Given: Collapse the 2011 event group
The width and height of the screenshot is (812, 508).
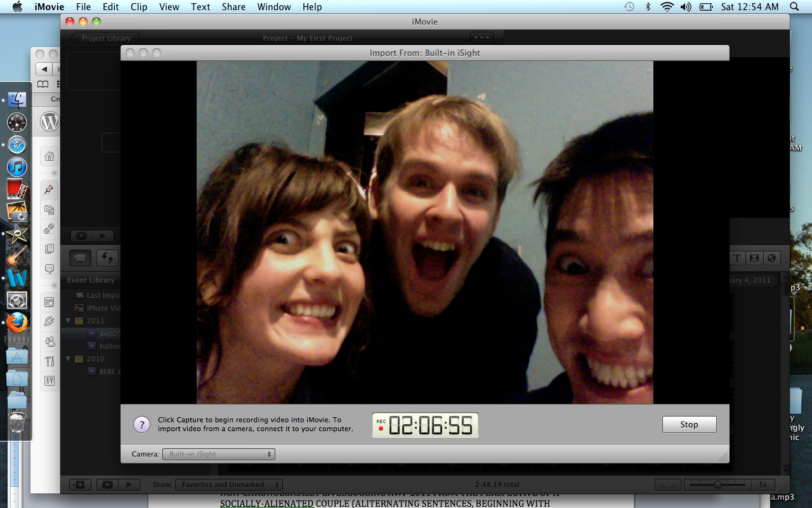Looking at the screenshot, I should tap(69, 321).
